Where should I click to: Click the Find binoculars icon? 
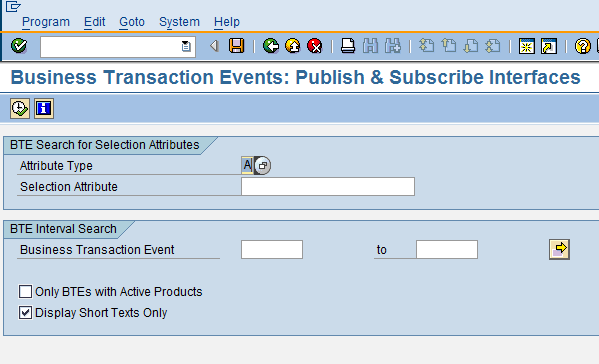point(370,46)
